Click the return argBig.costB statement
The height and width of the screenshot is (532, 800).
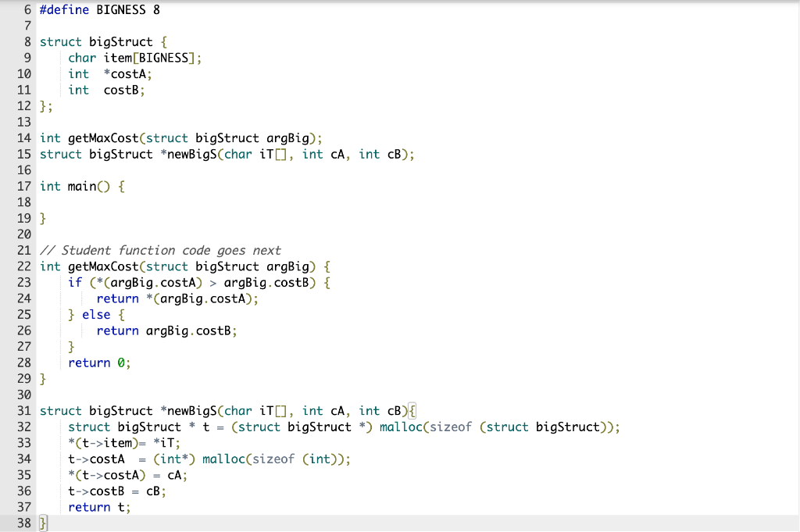coord(168,330)
